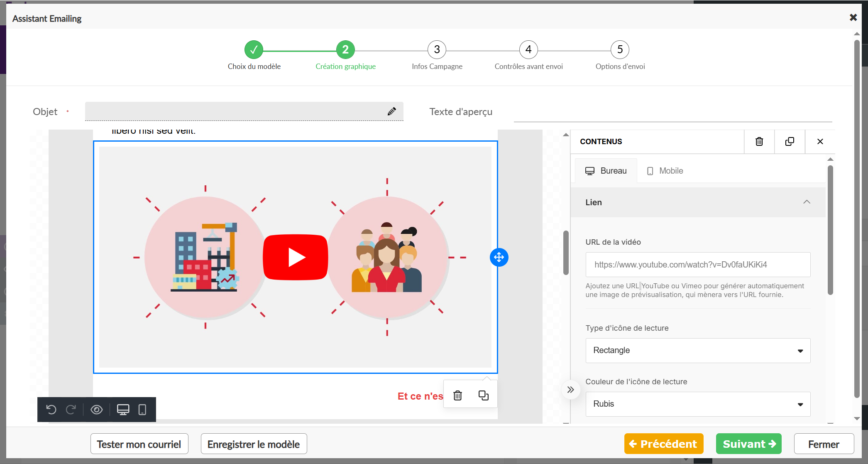Click the pencil icon in Objet field
The height and width of the screenshot is (464, 868).
coord(391,111)
